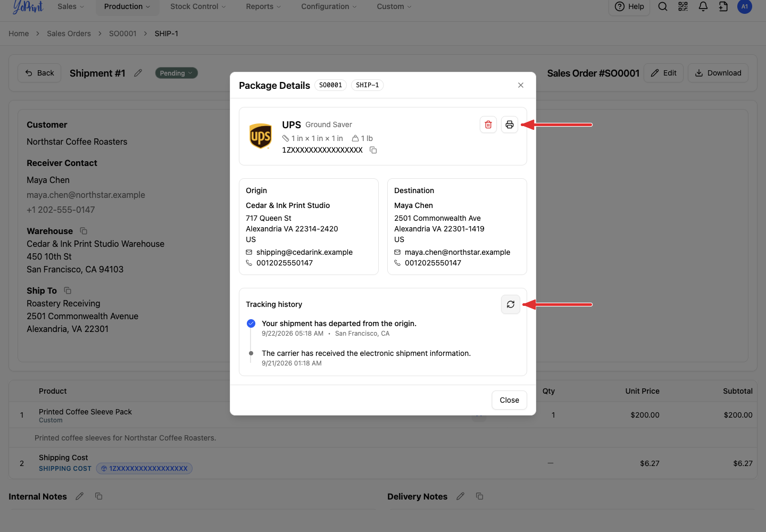Open tracking badge in Shipping Cost row
Screen dimensions: 766x532
(x=144, y=469)
